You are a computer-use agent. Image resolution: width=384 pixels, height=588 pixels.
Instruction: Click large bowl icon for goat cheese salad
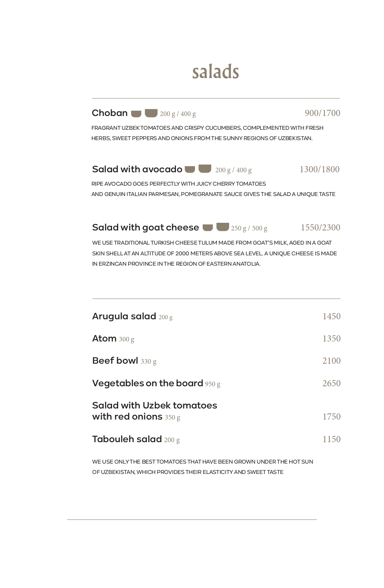tap(223, 227)
